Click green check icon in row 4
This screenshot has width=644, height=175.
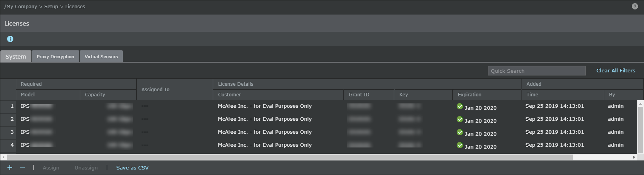click(460, 145)
